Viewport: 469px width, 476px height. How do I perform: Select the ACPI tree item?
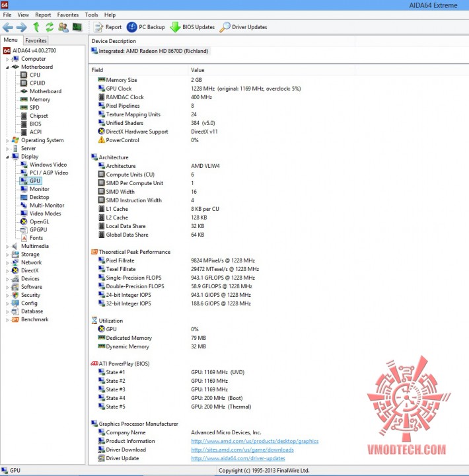[31, 132]
